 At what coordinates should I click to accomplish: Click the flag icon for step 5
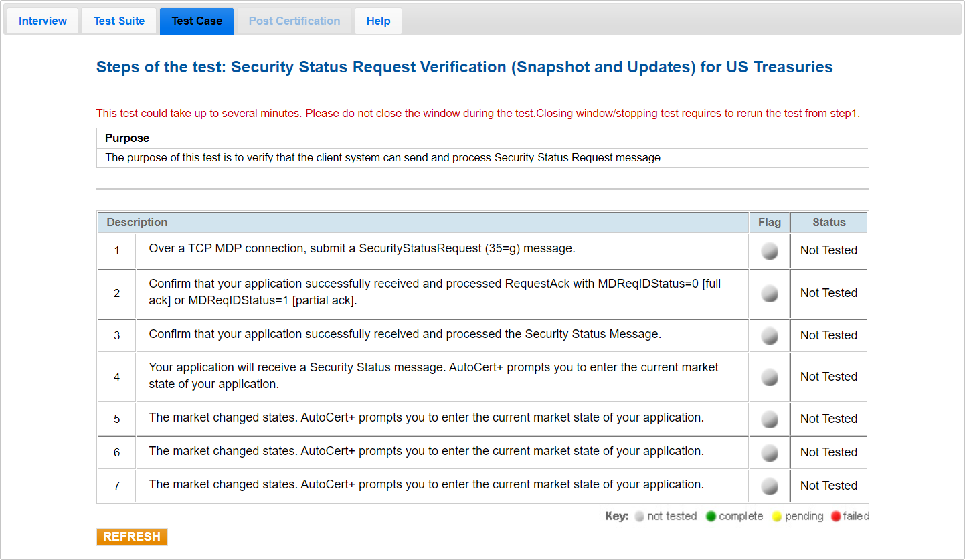[770, 419]
